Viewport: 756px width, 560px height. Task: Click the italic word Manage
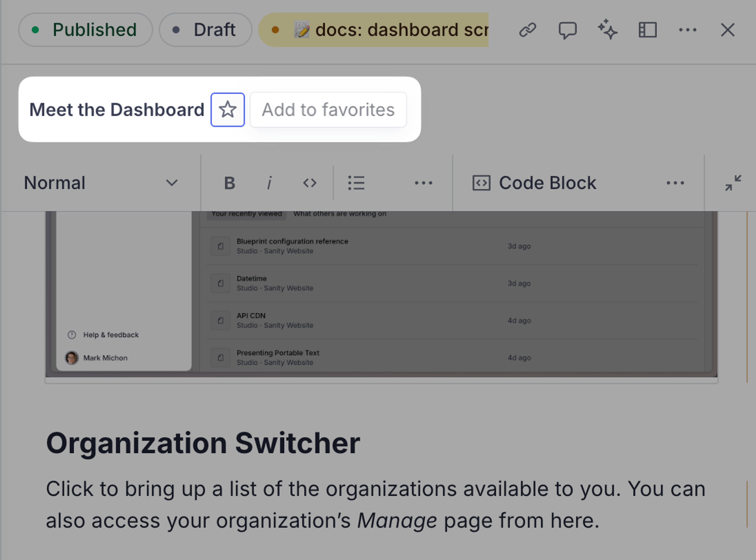[397, 521]
